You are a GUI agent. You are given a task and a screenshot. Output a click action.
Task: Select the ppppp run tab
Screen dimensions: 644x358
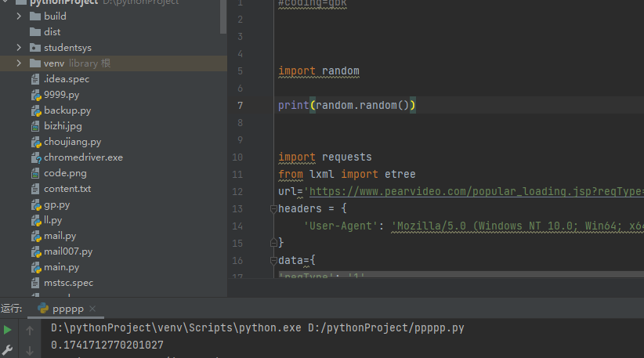(x=67, y=309)
